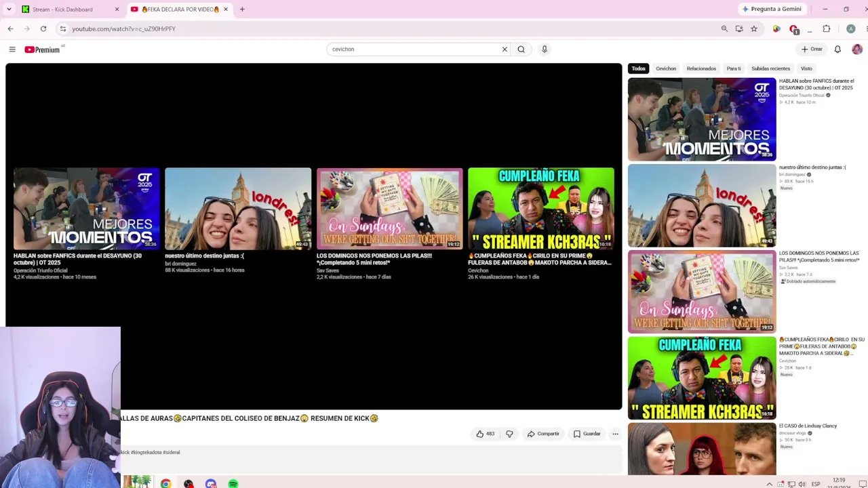Screen dimensions: 868x488
Task: Open end-screen thumbnail 'londres' video
Action: pos(238,209)
